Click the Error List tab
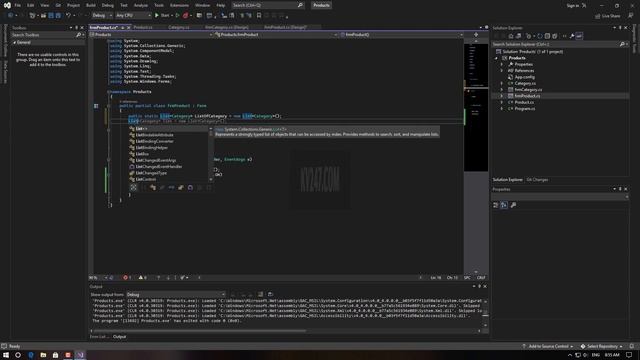640x360 pixels. (98, 337)
